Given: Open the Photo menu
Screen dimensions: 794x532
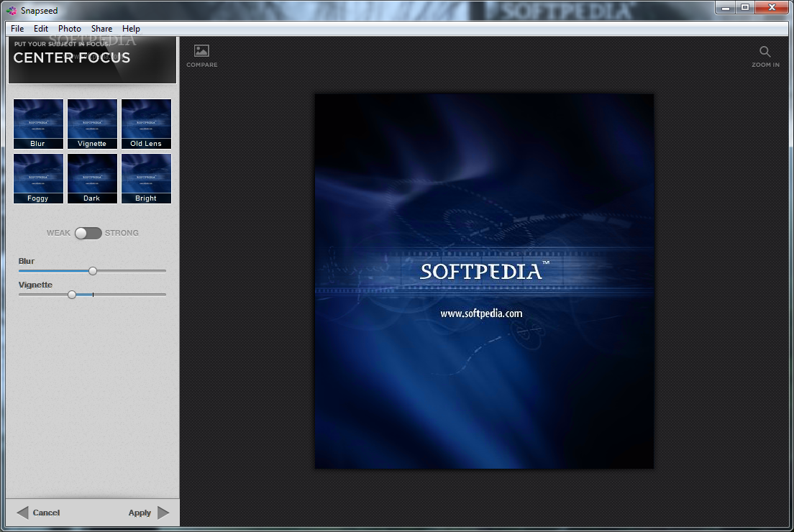Looking at the screenshot, I should 69,28.
